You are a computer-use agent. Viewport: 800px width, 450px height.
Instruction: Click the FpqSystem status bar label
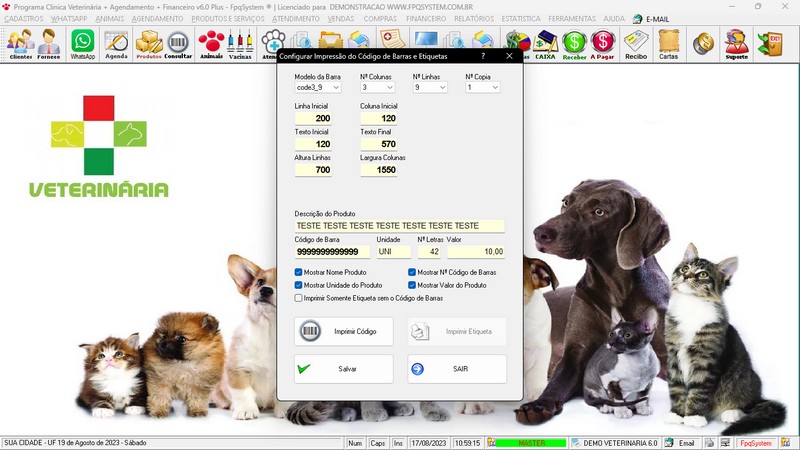756,443
